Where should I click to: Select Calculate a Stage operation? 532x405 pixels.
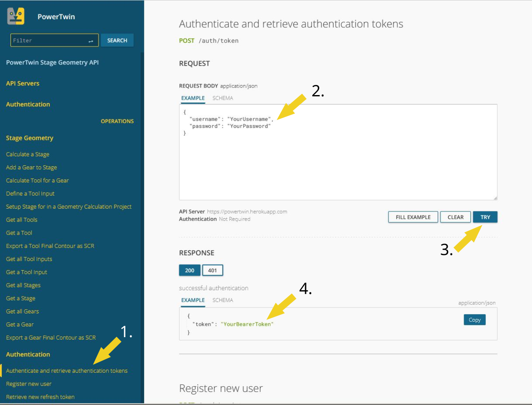point(28,154)
